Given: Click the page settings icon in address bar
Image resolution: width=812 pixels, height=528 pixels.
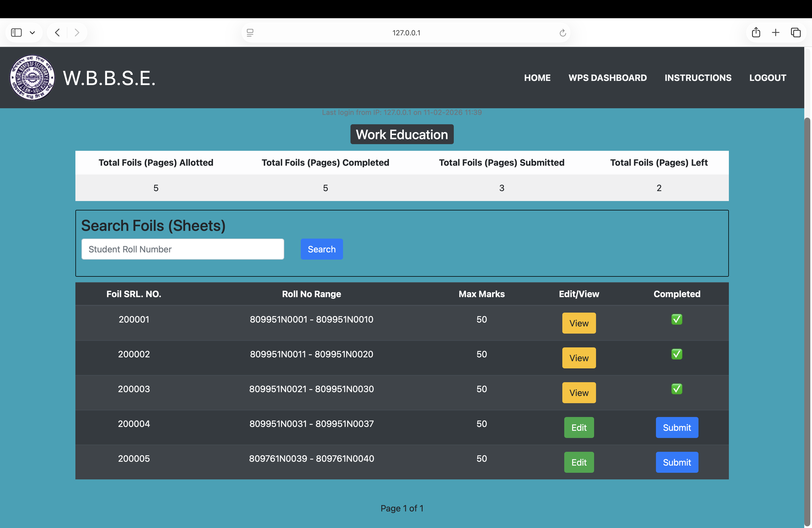Looking at the screenshot, I should (250, 33).
